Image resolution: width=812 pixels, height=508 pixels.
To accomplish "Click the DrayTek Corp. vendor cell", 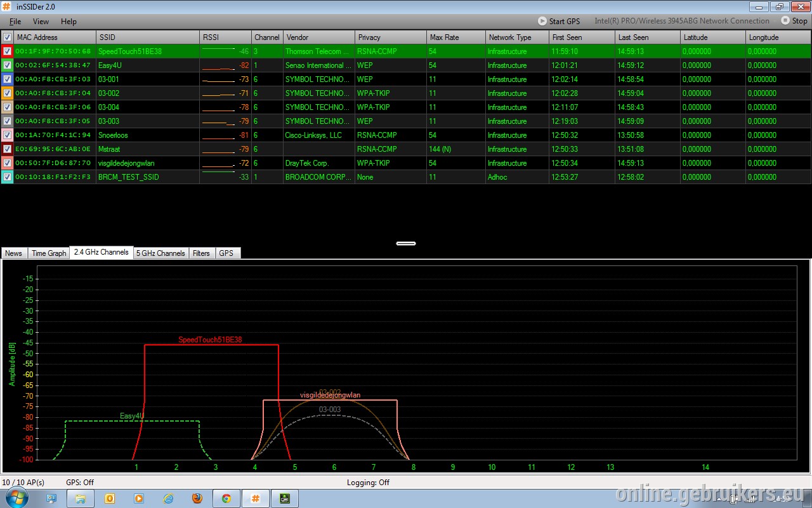I will [319, 163].
